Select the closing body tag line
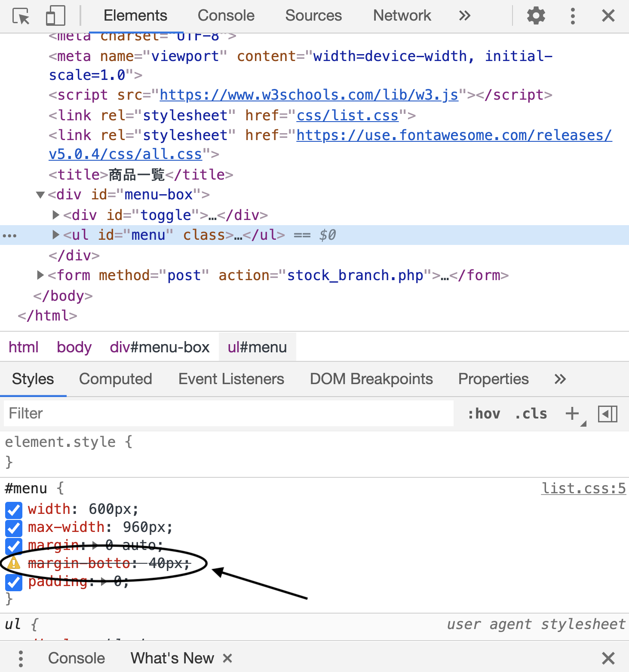Screen dimensions: 629x672 63,296
